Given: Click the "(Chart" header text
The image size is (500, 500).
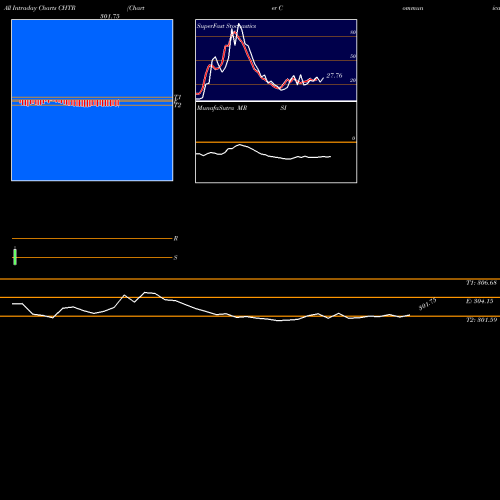Looking at the screenshot, I should coord(136,8).
